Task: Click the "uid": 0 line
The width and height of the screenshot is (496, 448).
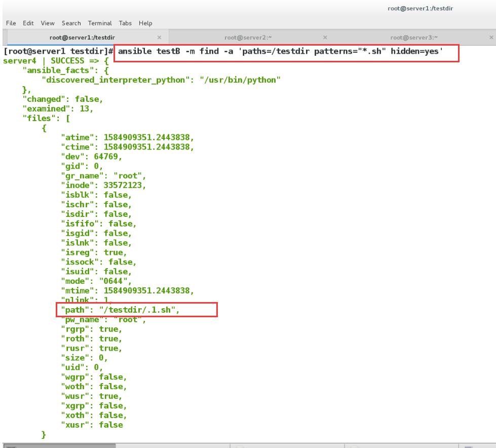Action: click(x=82, y=367)
